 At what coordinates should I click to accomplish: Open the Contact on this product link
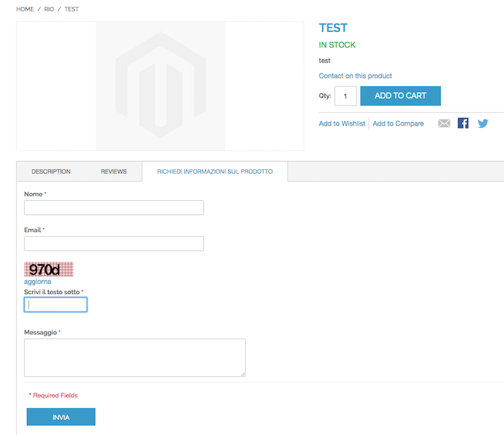click(x=355, y=76)
